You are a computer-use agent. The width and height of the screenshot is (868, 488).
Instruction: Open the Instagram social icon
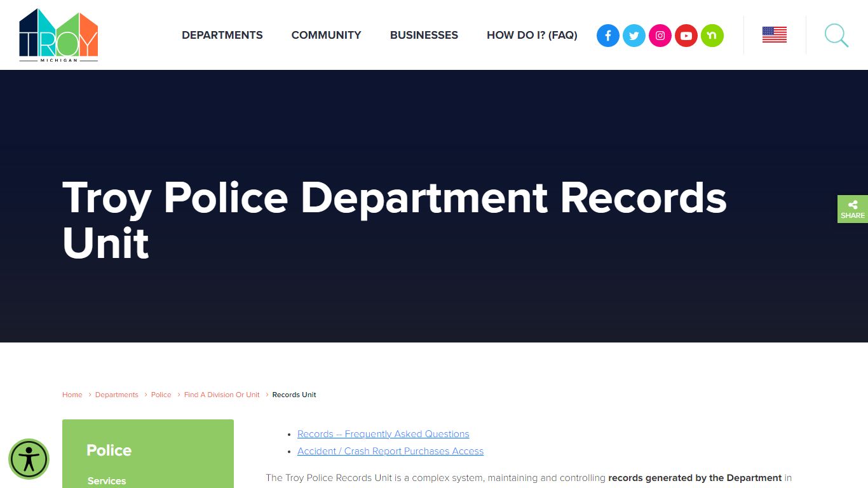660,36
